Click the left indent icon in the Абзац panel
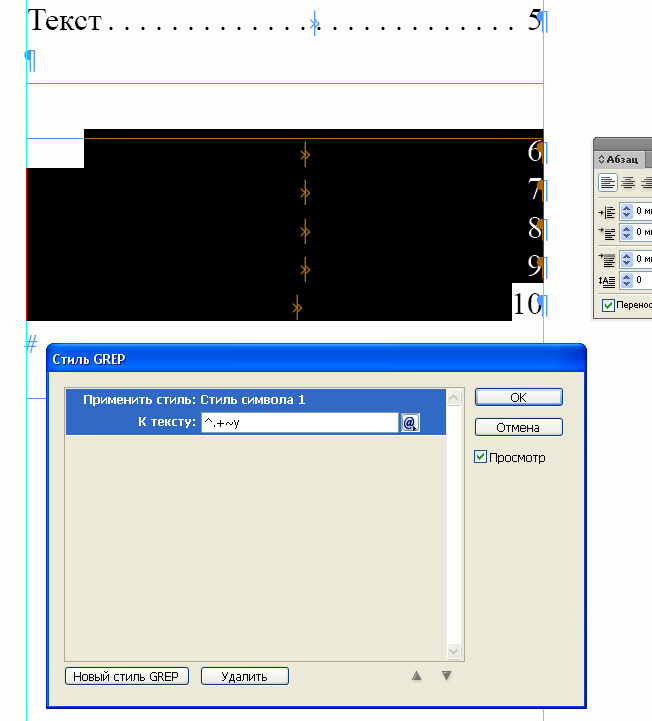652x721 pixels. 607,212
